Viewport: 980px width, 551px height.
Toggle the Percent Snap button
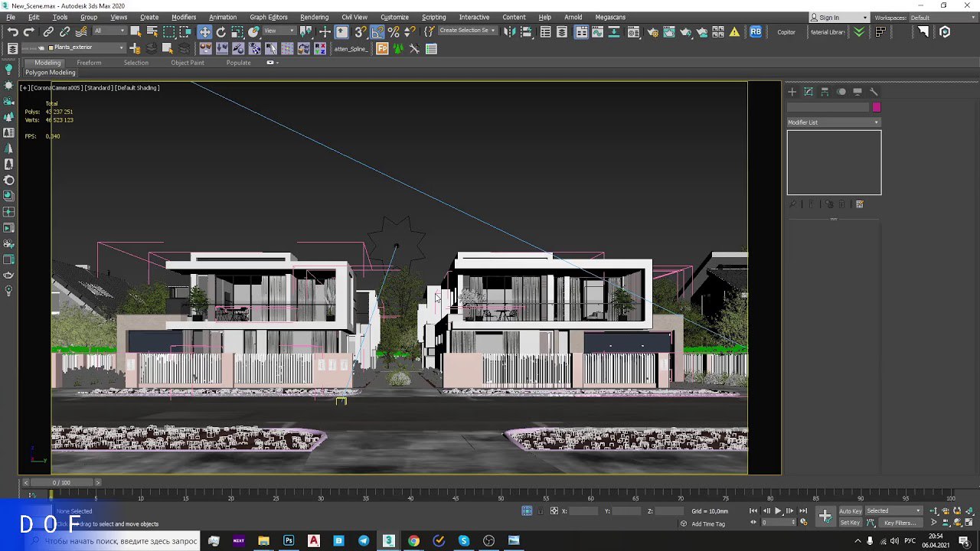(394, 31)
